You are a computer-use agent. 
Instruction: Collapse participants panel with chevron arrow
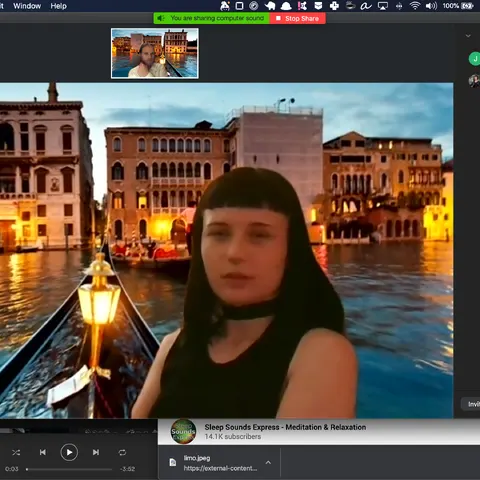[468, 36]
